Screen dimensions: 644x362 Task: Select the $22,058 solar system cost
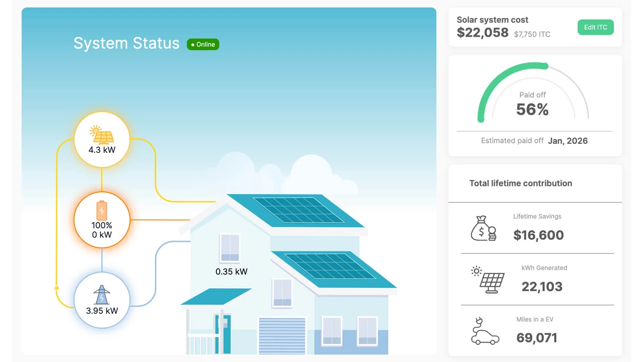pyautogui.click(x=482, y=33)
